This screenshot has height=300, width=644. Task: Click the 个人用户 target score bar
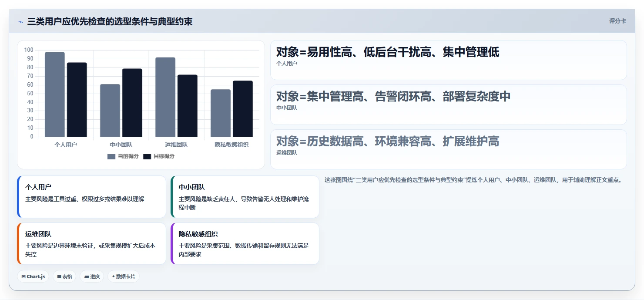pos(77,100)
